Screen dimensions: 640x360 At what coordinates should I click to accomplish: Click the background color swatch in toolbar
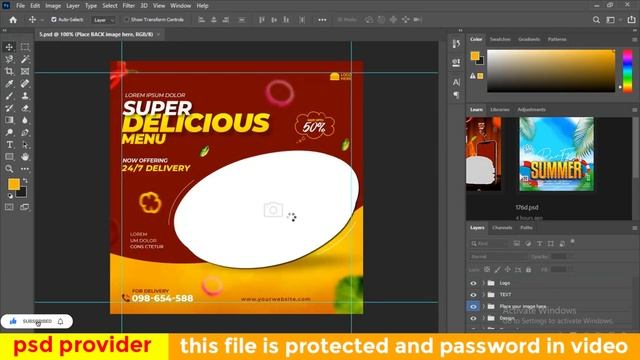click(22, 192)
